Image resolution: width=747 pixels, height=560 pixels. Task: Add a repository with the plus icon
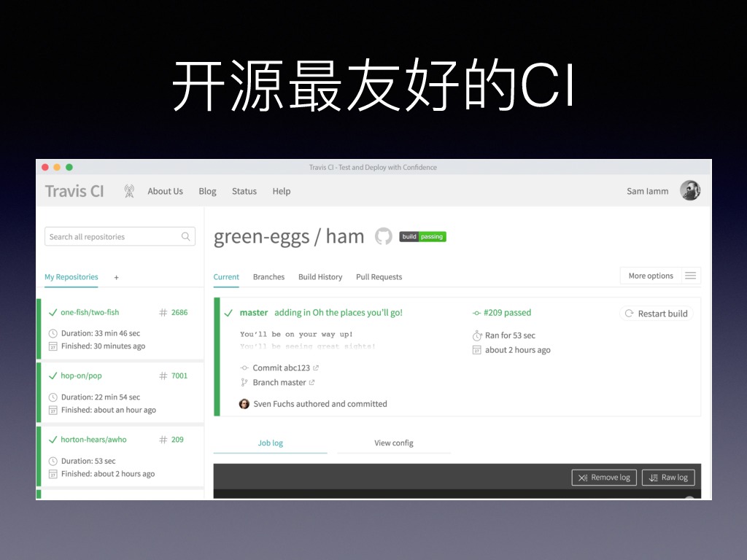pyautogui.click(x=116, y=278)
